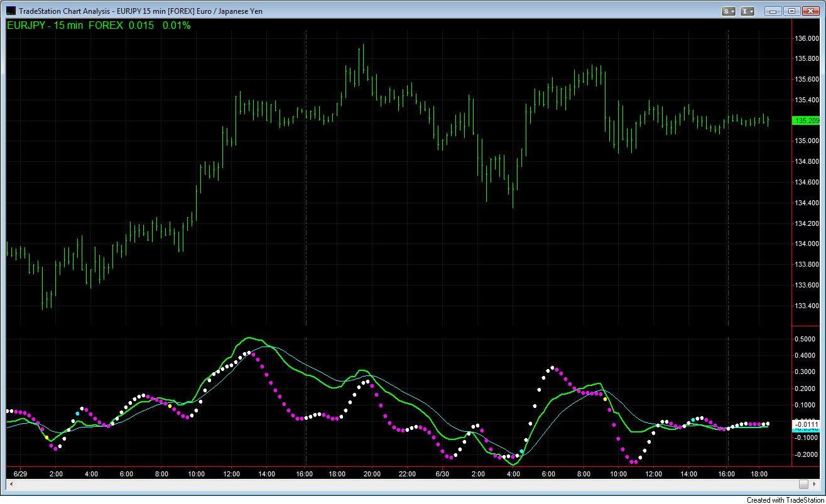Click the title text 'Euro / Japanese Yen'

pyautogui.click(x=231, y=11)
